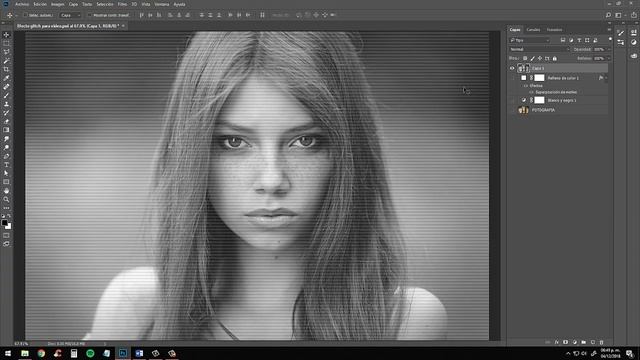Click the add layer style fx icon
The width and height of the screenshot is (640, 360).
point(557,342)
